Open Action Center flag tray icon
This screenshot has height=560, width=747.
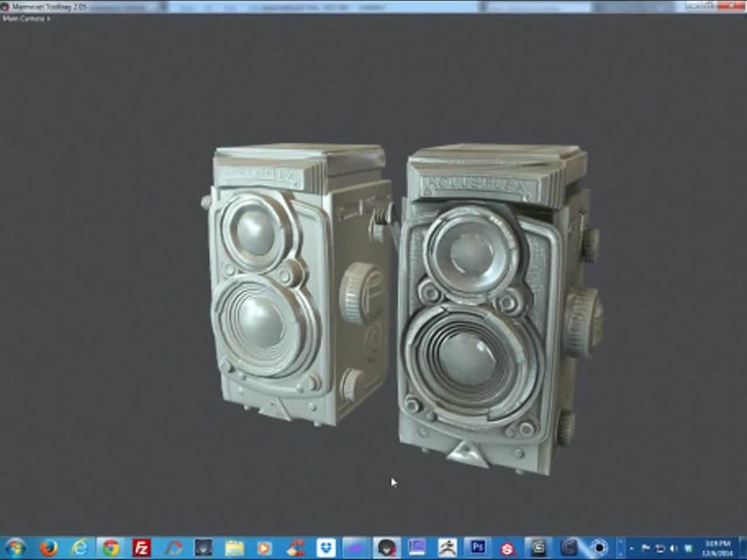646,548
